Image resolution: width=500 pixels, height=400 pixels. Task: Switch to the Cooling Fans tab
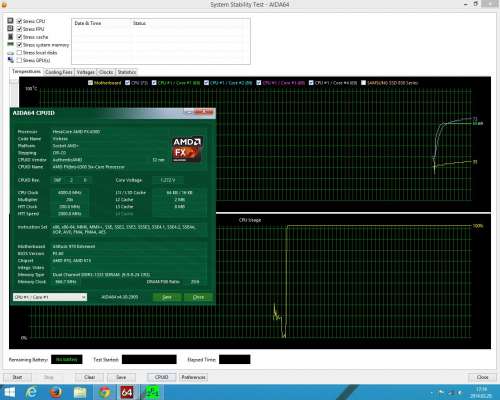59,72
